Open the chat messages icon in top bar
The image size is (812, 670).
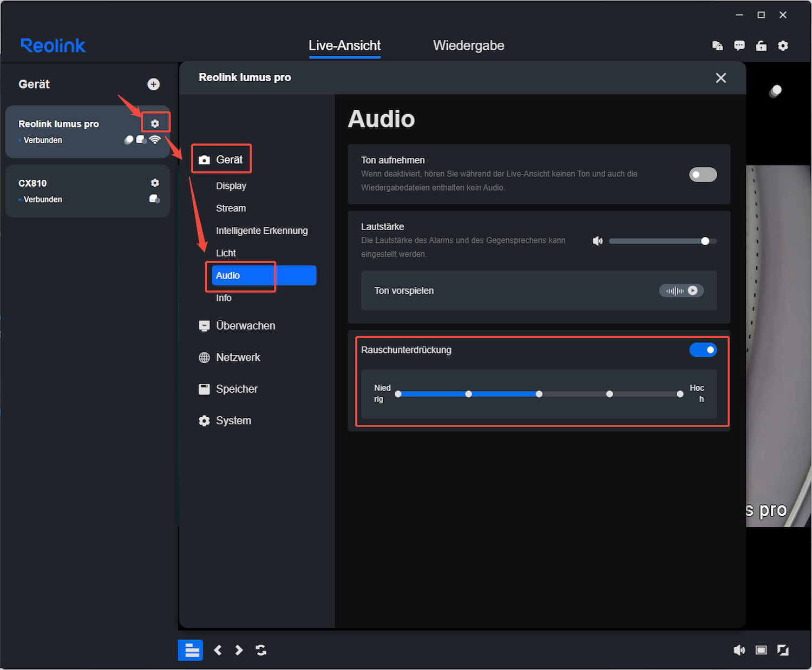[x=739, y=45]
